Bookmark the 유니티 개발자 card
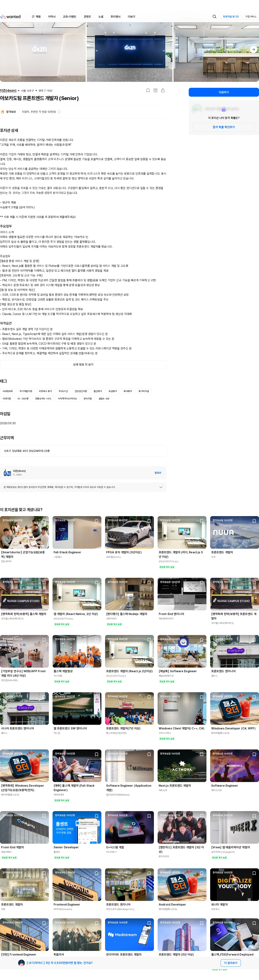This screenshot has height=980, width=259. click(x=254, y=873)
